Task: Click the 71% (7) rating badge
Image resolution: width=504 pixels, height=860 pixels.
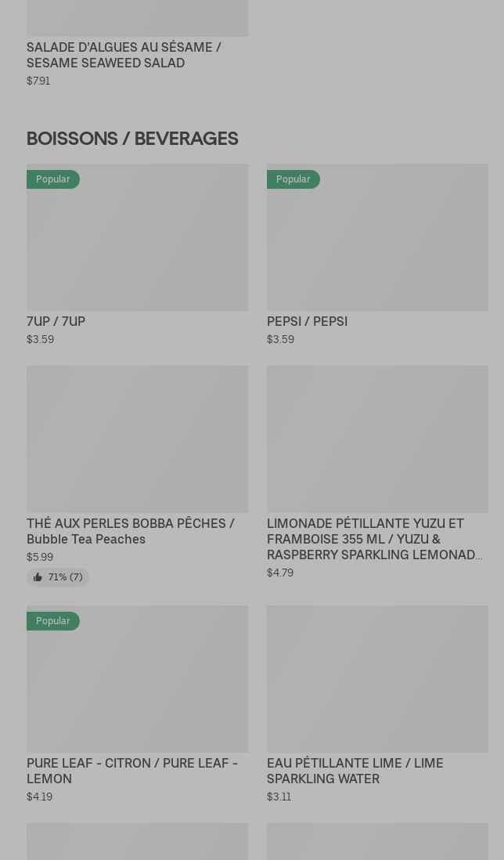Action: click(65, 577)
